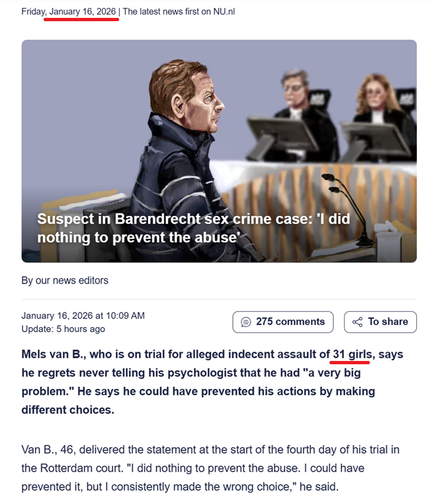This screenshot has width=434, height=504.
Task: Click the bold lead paragraph about Mels van B.
Action: [x=212, y=382]
